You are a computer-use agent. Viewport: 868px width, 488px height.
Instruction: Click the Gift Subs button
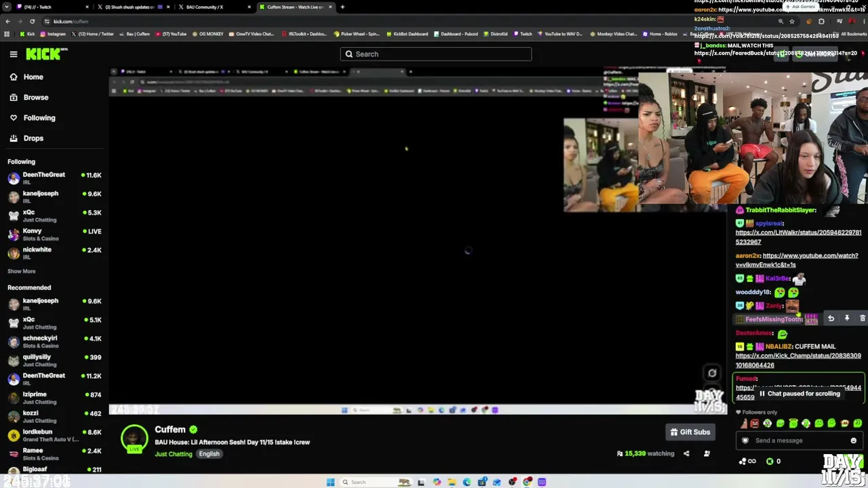point(690,432)
